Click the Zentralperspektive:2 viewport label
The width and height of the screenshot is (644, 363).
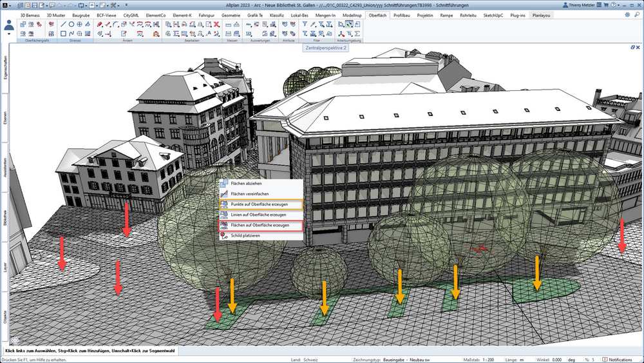326,48
